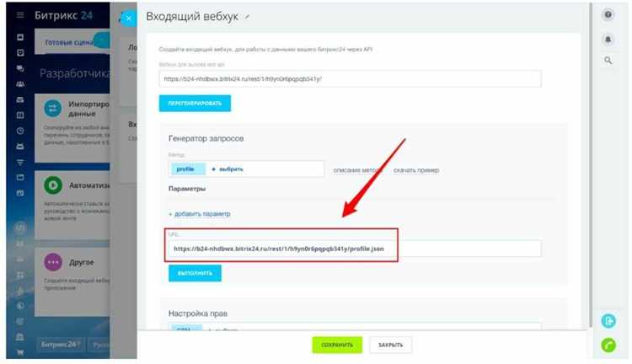Click the ПЕРЕГЕНЕРИРОВАТЬ button

(x=195, y=104)
